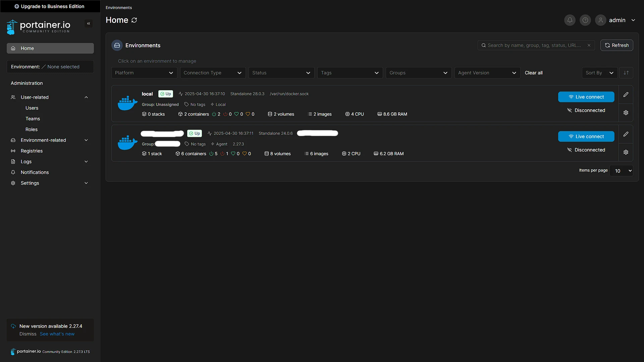This screenshot has width=644, height=362.
Task: Change the items per page selector
Action: (x=621, y=171)
